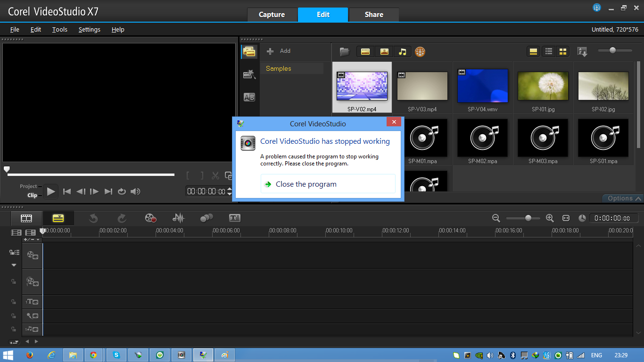The width and height of the screenshot is (644, 362).
Task: Click the import media files folder icon
Action: coord(345,51)
